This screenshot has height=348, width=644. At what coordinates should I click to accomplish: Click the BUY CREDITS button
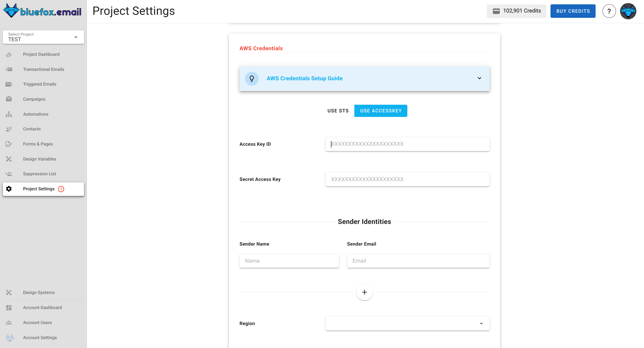point(573,11)
